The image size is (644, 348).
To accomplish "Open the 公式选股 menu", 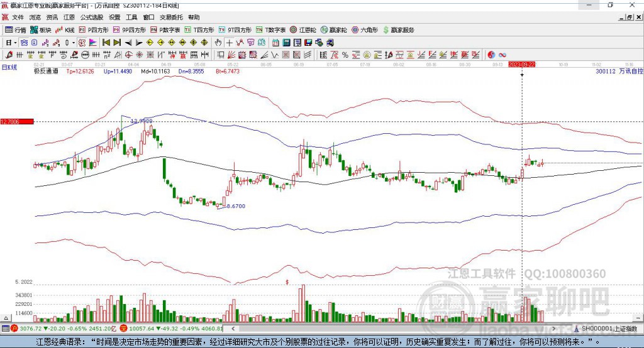I will (x=92, y=17).
